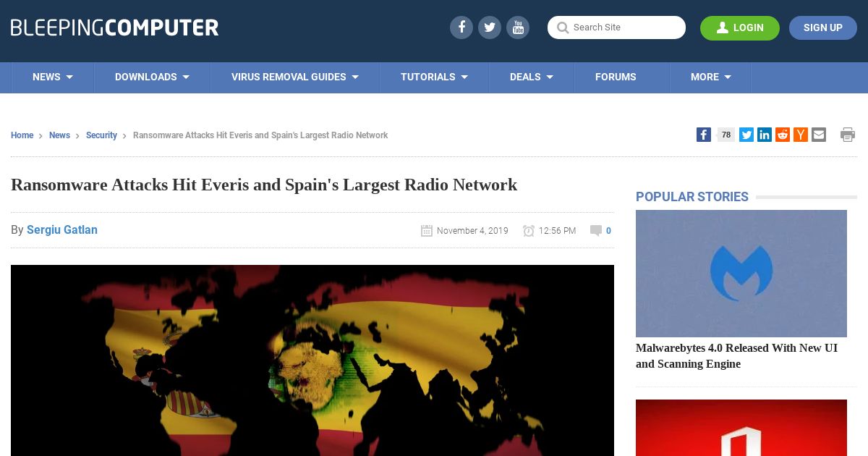
Task: Click the Facebook share count 78
Action: pyautogui.click(x=726, y=135)
